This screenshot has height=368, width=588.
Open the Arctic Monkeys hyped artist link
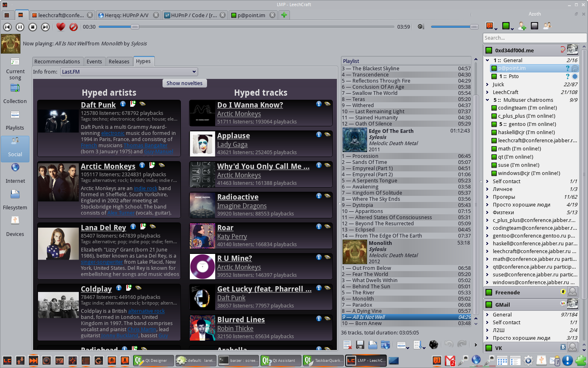click(x=108, y=166)
